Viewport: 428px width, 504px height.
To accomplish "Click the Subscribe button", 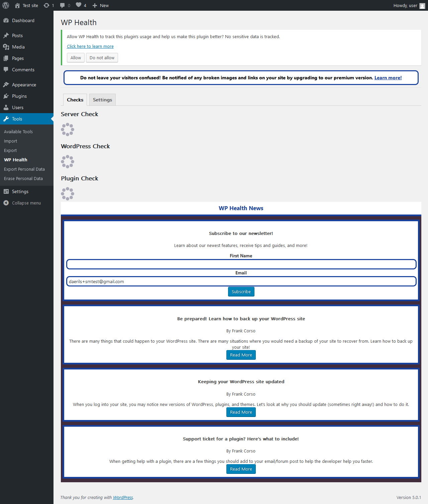I will point(241,291).
